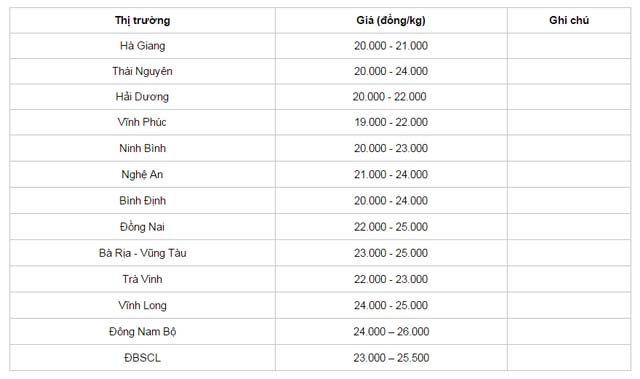Viewport: 640px width, 379px height.
Task: Click the 'Thị trường' column header
Action: pos(142,20)
